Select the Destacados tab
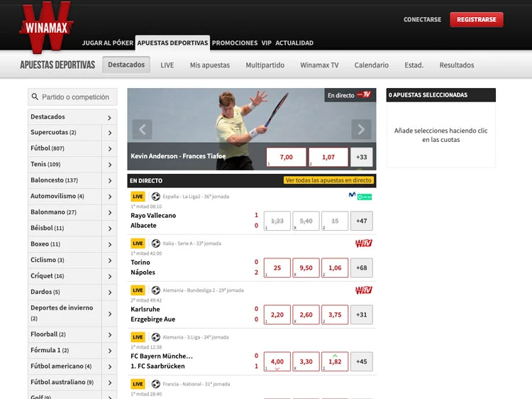532x399 pixels. [x=126, y=65]
